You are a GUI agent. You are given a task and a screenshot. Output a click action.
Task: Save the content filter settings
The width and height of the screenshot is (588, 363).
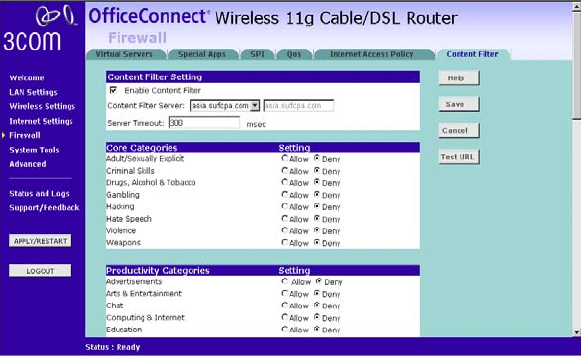click(x=459, y=104)
